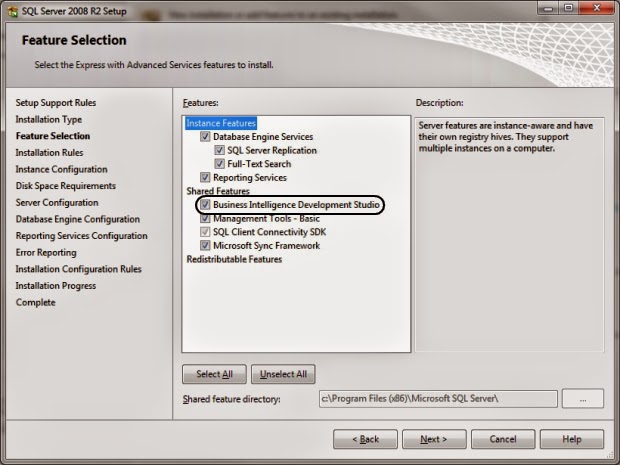Click the Installation Rules step
This screenshot has width=620, height=465.
point(49,153)
